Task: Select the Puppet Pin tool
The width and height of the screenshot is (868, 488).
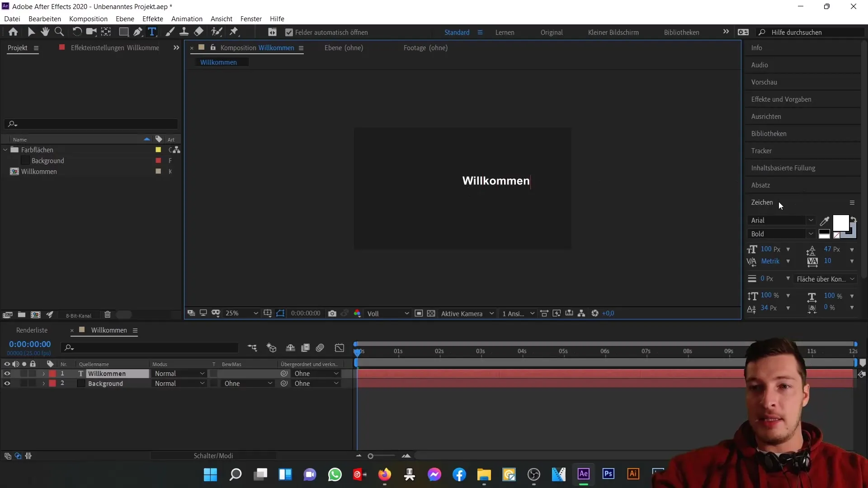Action: (234, 32)
